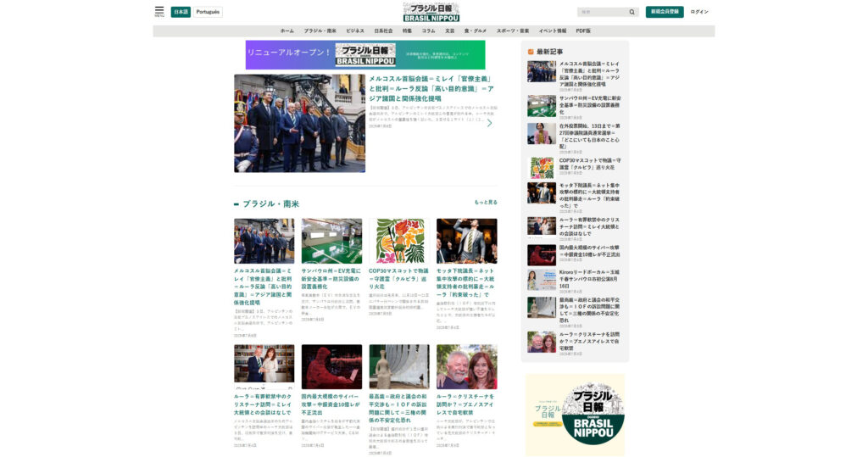Open the 文芸 navigation item
Image resolution: width=868 pixels, height=457 pixels.
[449, 31]
